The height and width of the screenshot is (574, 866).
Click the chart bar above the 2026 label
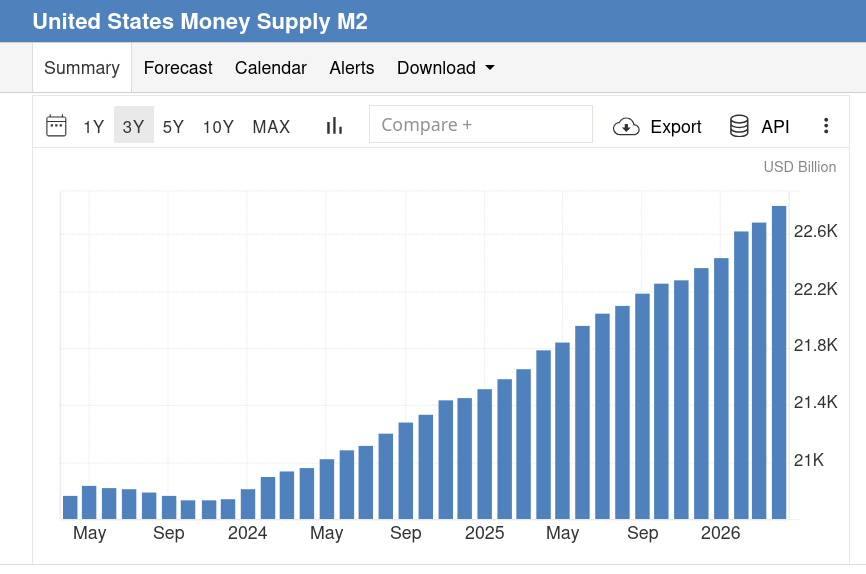pyautogui.click(x=721, y=388)
